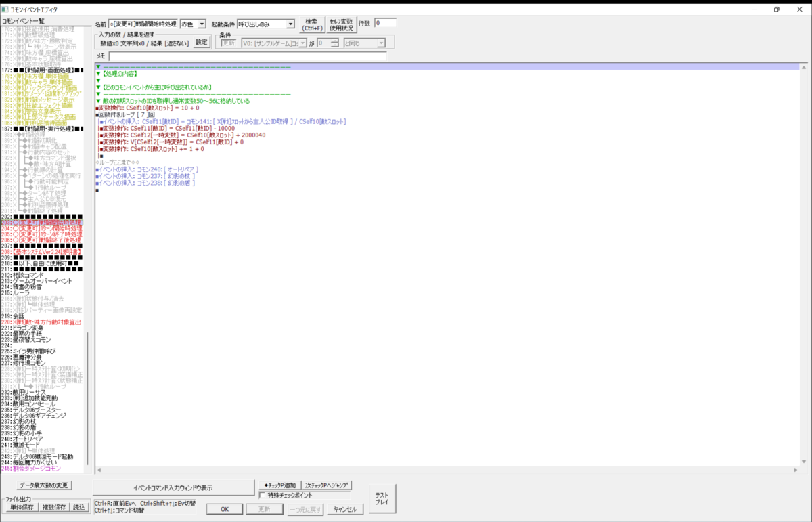
Task: Click the 設定 button for input/result settings
Action: 202,42
